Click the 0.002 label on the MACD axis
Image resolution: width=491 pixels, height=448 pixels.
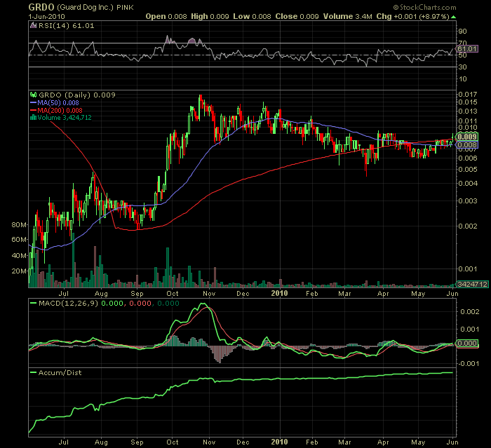470,312
